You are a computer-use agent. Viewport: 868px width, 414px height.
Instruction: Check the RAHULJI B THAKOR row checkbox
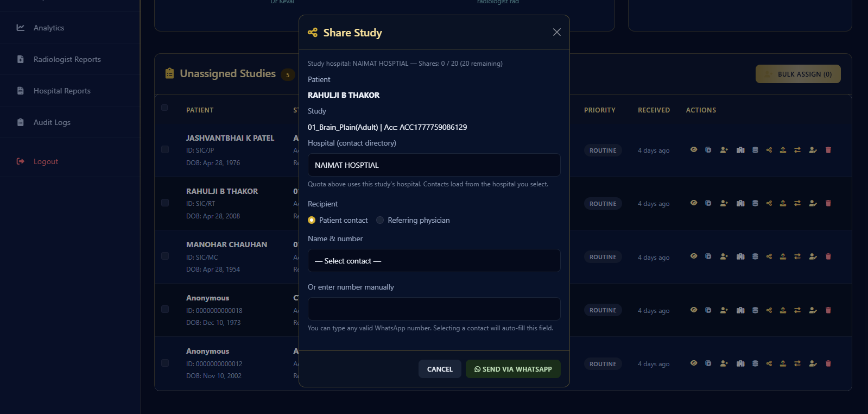[165, 203]
